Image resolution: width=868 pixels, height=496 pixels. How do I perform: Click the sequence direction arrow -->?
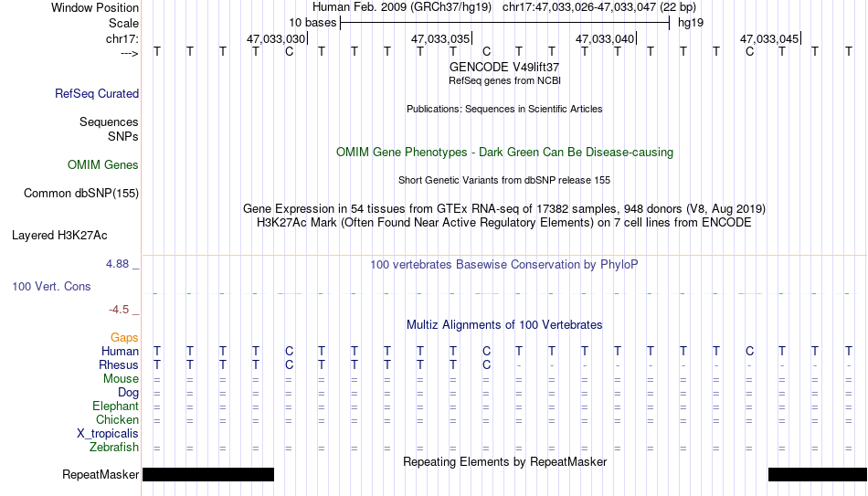click(x=130, y=53)
